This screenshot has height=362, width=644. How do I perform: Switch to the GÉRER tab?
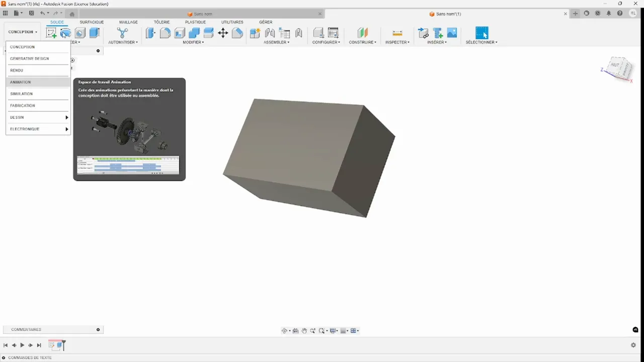tap(266, 22)
